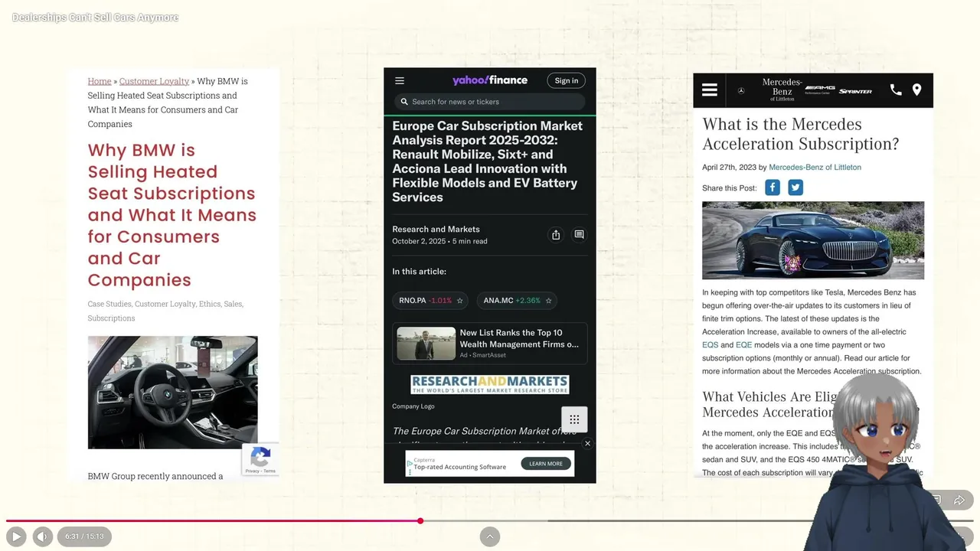The image size is (980, 551).
Task: Click the AMG logo in Mercedes header
Action: [x=820, y=90]
